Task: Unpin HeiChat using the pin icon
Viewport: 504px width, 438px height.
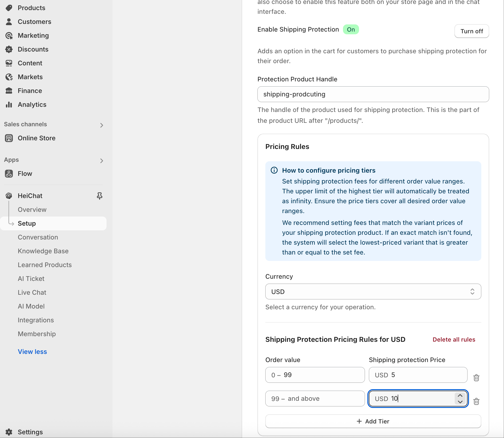Action: (99, 196)
